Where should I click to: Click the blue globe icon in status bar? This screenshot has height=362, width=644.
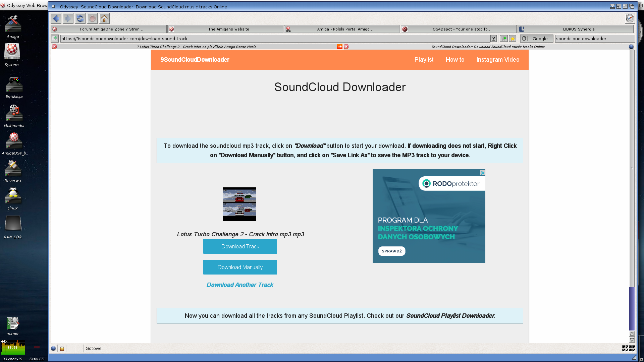click(53, 348)
